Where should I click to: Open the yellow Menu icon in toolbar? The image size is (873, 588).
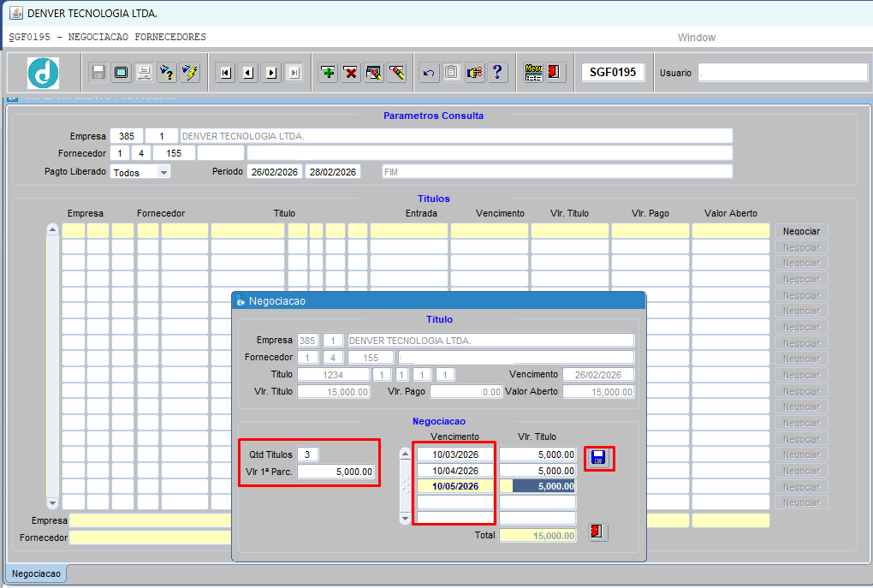pos(534,73)
